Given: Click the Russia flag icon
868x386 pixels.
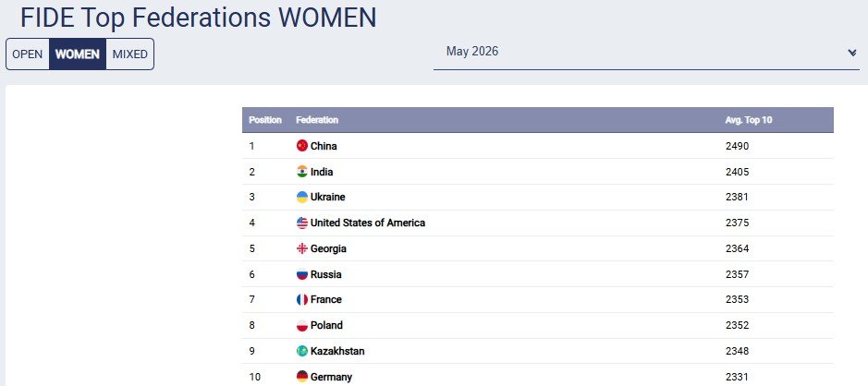Looking at the screenshot, I should tap(301, 274).
